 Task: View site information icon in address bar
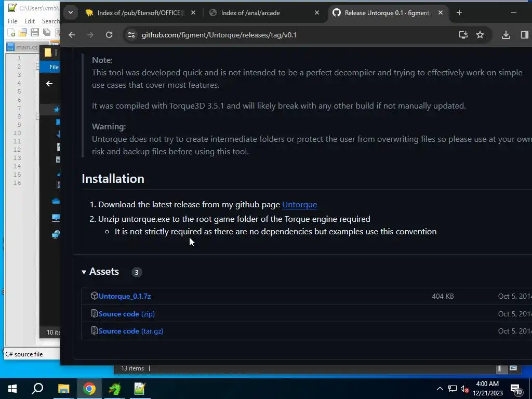[x=131, y=35]
